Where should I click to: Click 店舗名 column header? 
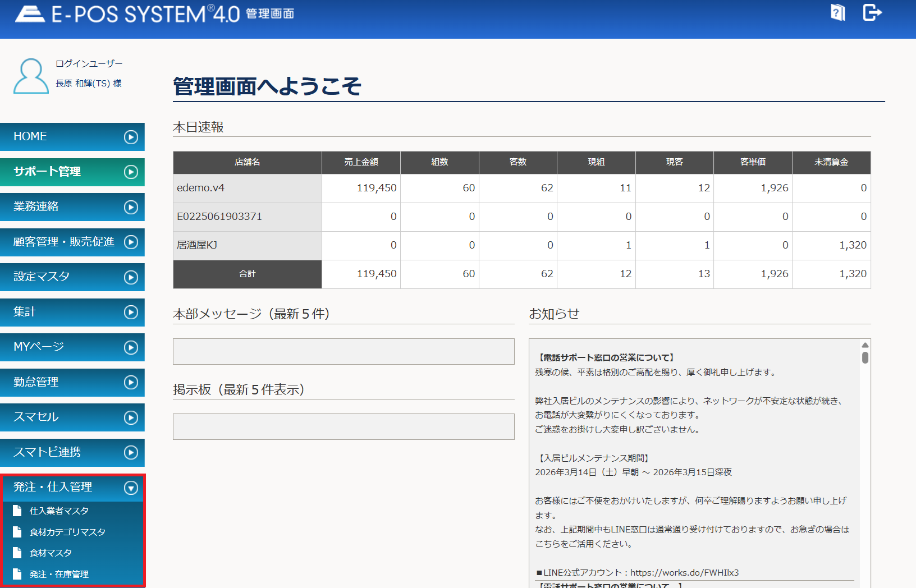tap(248, 162)
